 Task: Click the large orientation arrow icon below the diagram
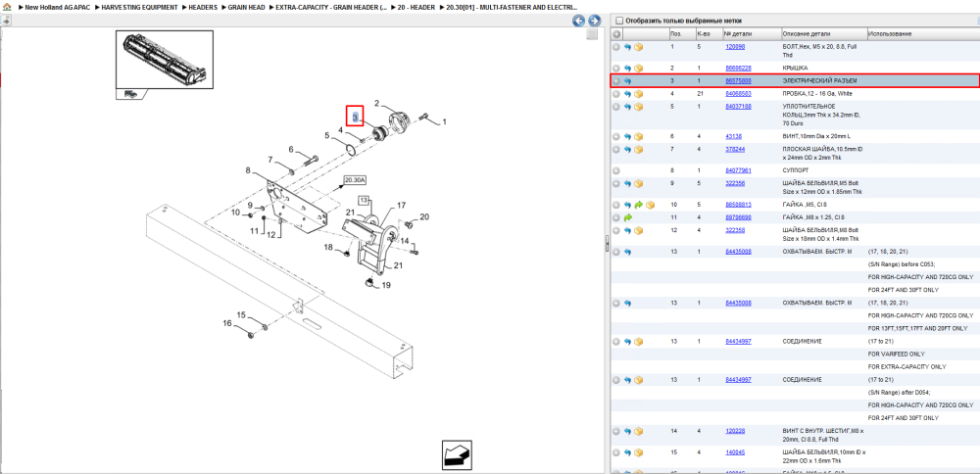pyautogui.click(x=457, y=454)
